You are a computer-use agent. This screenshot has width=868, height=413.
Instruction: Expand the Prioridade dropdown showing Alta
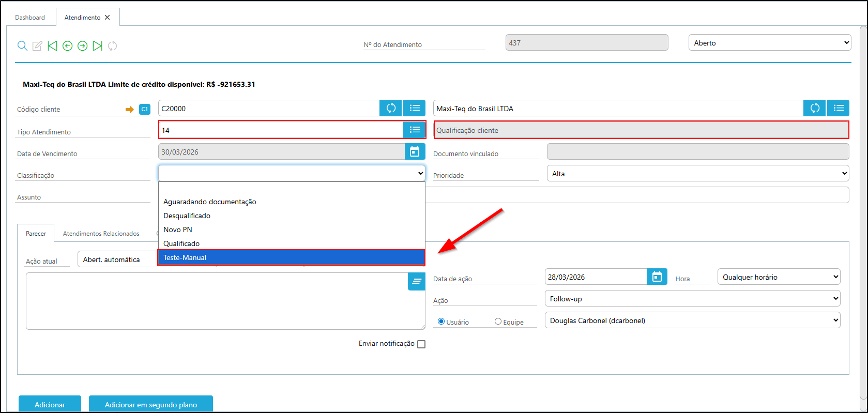[697, 174]
